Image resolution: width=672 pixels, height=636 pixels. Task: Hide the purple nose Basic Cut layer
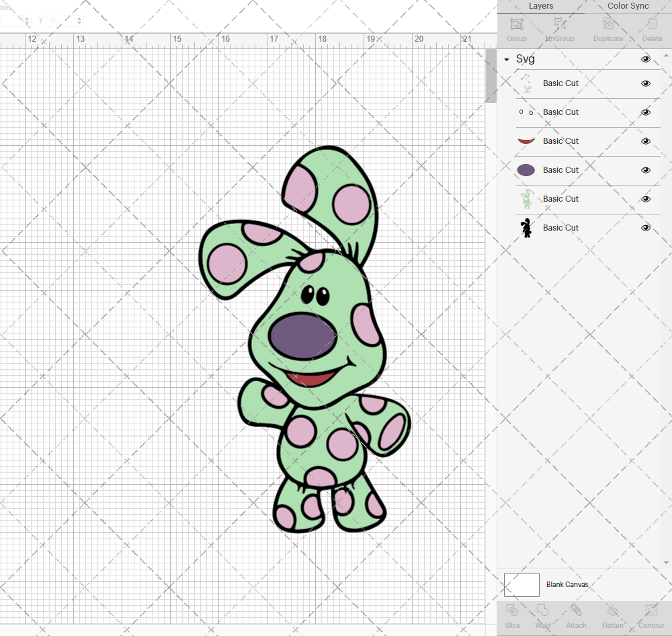tap(645, 170)
